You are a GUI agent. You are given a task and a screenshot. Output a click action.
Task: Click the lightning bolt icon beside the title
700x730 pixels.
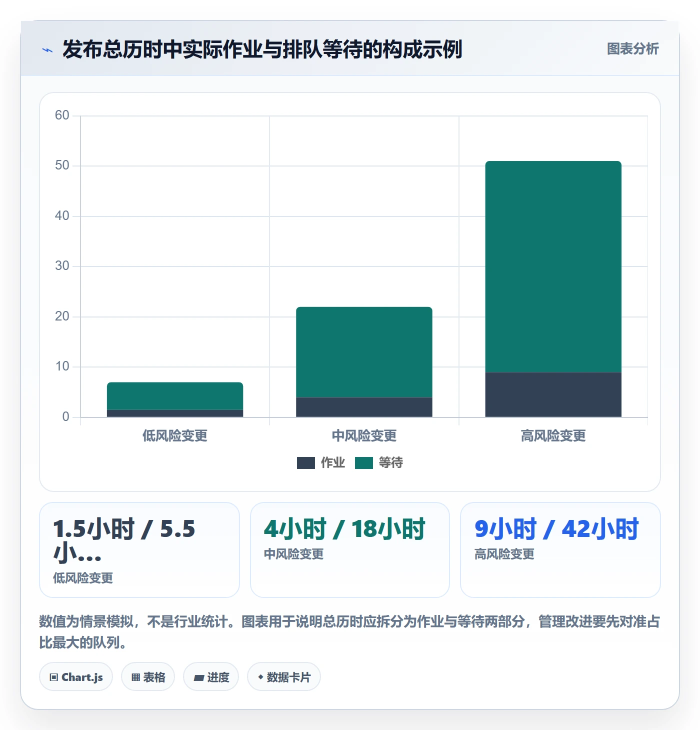pyautogui.click(x=47, y=50)
